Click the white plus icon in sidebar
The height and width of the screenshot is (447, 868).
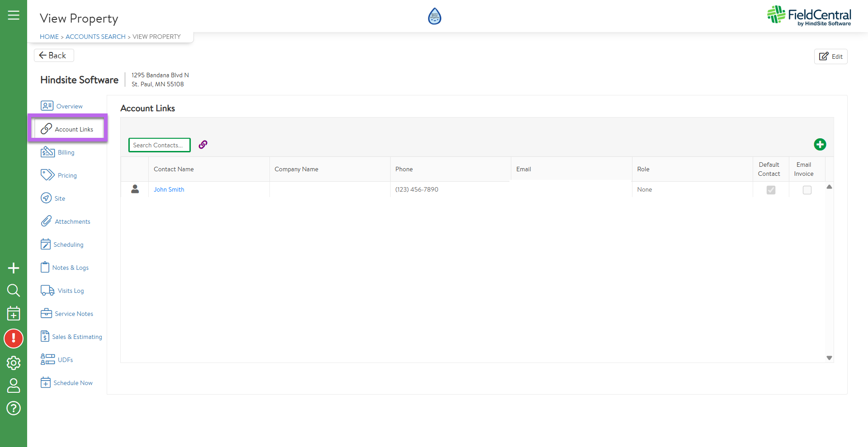click(x=14, y=268)
